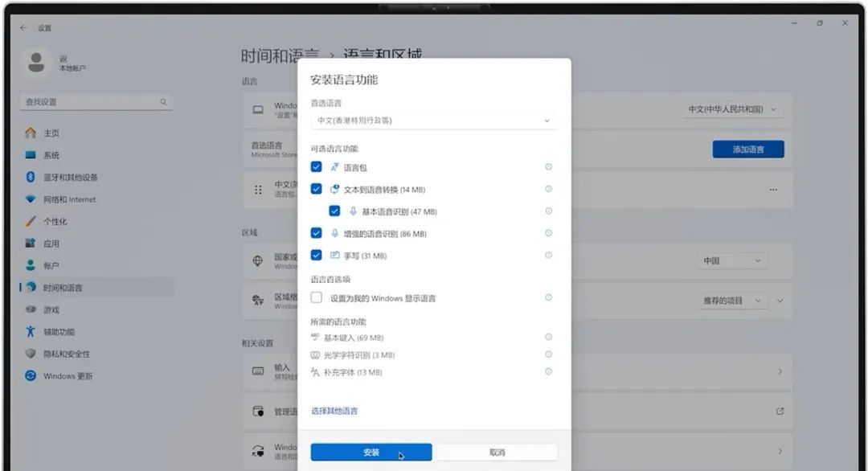
Task: Open the 中文(中华人民共和国) display language dropdown
Action: click(732, 109)
